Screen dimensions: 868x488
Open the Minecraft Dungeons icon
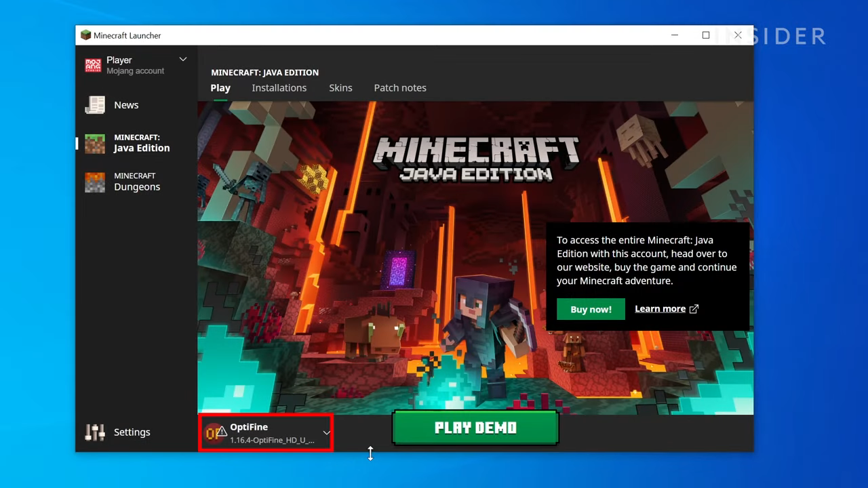click(95, 182)
